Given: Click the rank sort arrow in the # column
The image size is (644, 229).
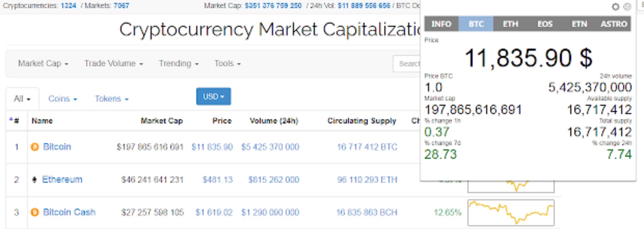Looking at the screenshot, I should [11, 120].
